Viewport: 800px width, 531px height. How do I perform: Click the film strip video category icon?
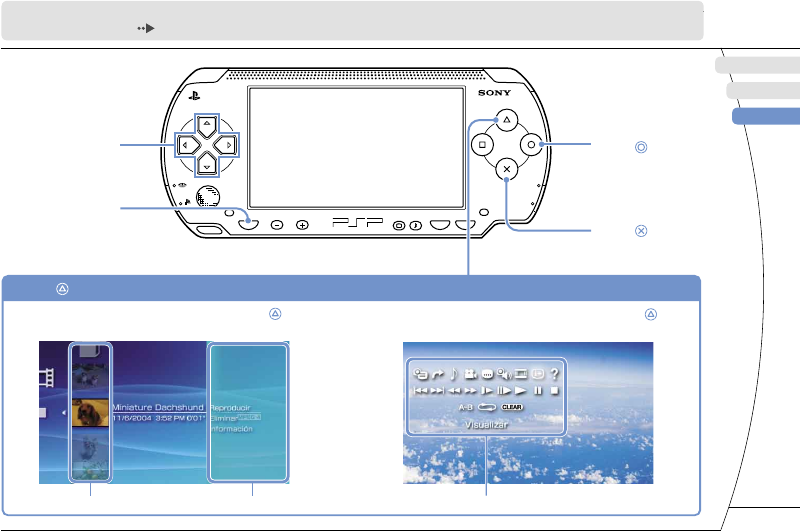(x=46, y=378)
